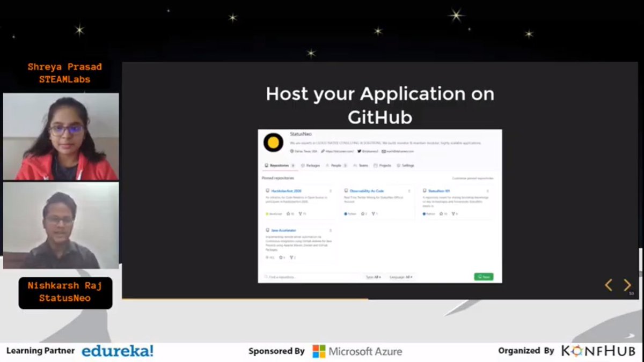Click the Microsoft Azure logo
The height and width of the screenshot is (362, 644).
357,351
